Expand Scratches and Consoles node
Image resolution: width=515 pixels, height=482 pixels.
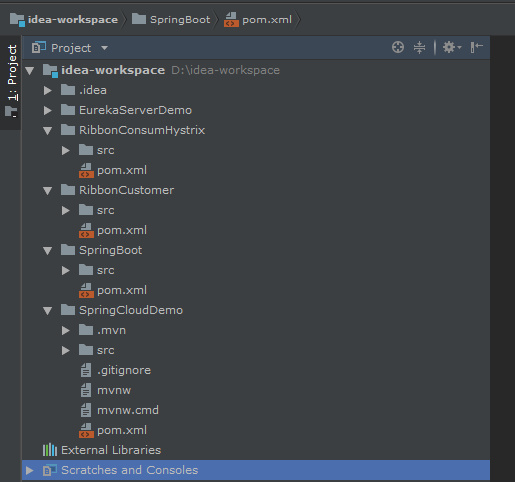point(30,470)
